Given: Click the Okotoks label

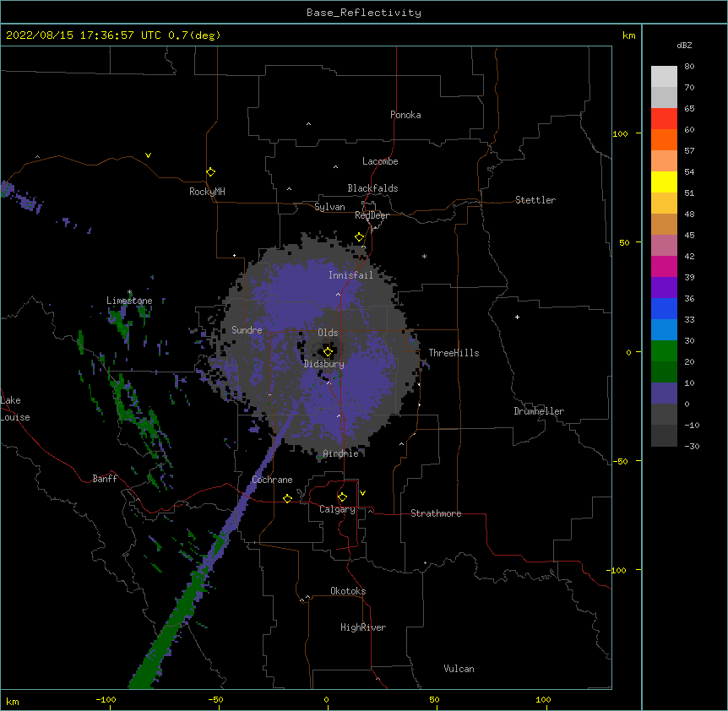Looking at the screenshot, I should tap(348, 591).
